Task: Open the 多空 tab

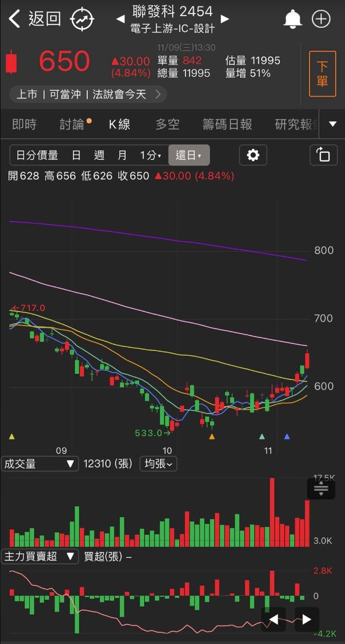Action: click(x=168, y=124)
